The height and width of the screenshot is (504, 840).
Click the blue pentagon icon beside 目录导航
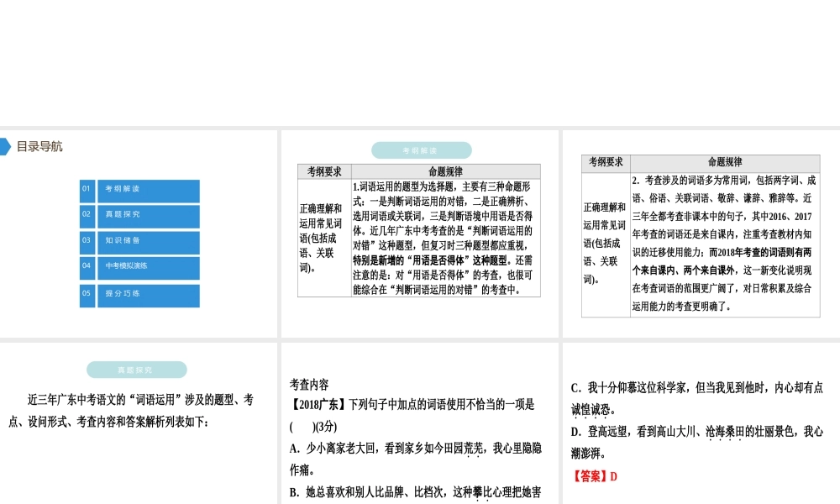click(5, 146)
